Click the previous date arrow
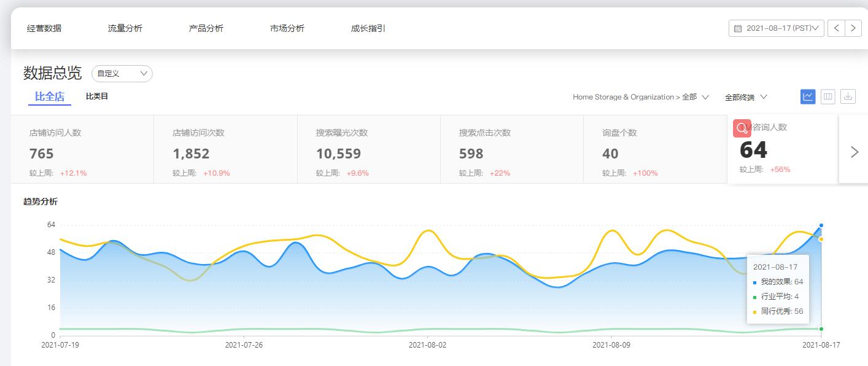 coord(837,28)
